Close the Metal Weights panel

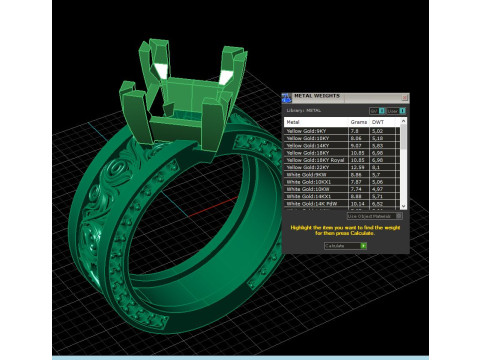click(x=405, y=97)
